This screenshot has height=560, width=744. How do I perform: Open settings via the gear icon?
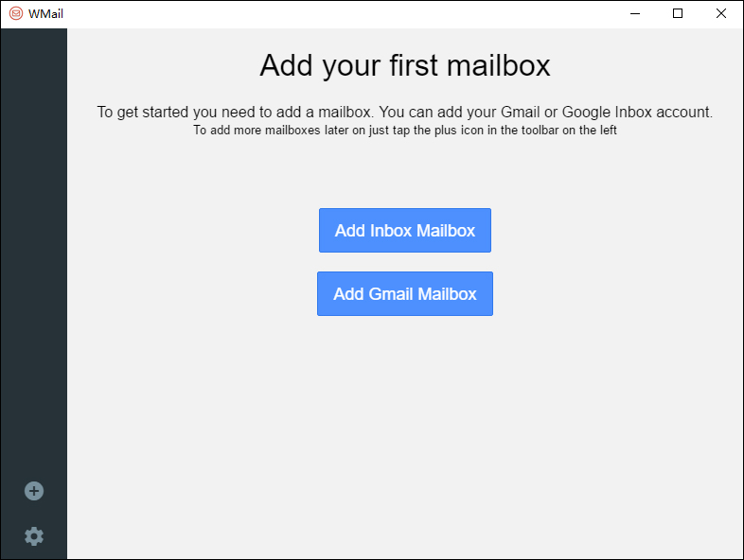pyautogui.click(x=34, y=536)
